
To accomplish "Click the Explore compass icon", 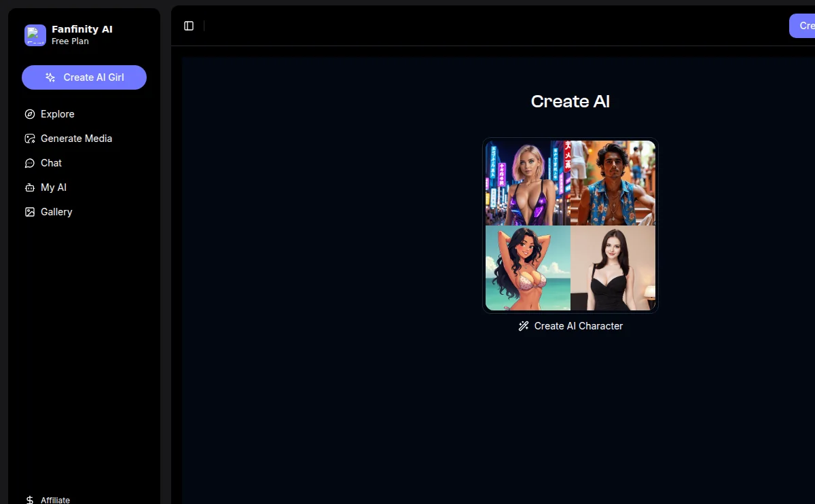I will coord(30,114).
